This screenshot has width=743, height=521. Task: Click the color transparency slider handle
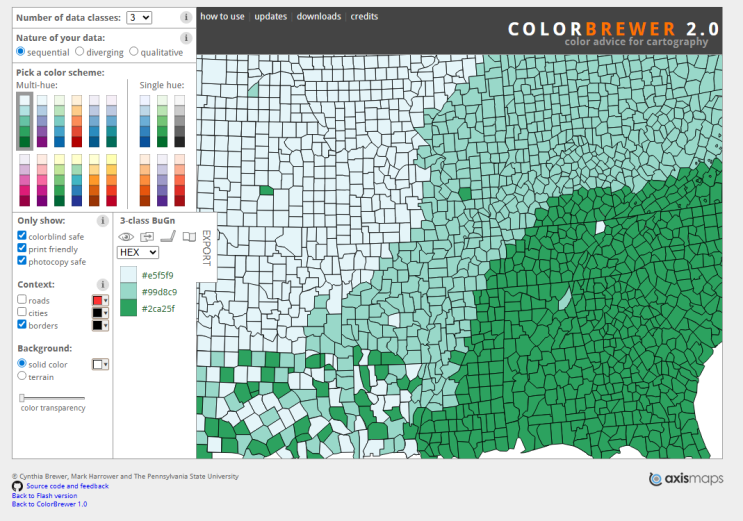pyautogui.click(x=22, y=398)
